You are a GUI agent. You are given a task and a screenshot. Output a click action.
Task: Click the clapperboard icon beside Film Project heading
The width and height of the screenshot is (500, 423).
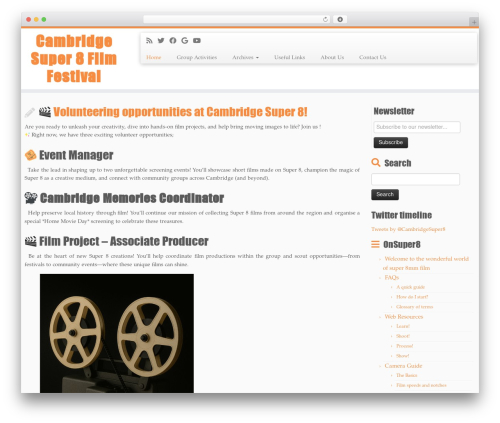(x=31, y=241)
